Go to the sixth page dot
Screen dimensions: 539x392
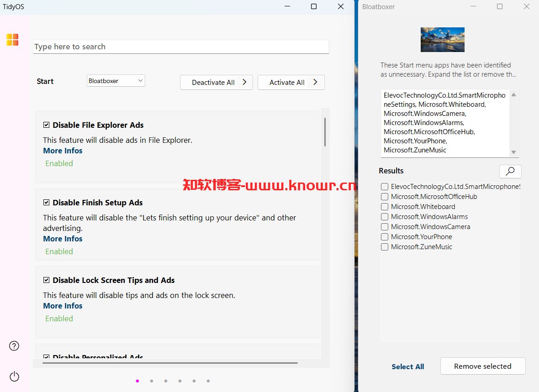pyautogui.click(x=208, y=381)
